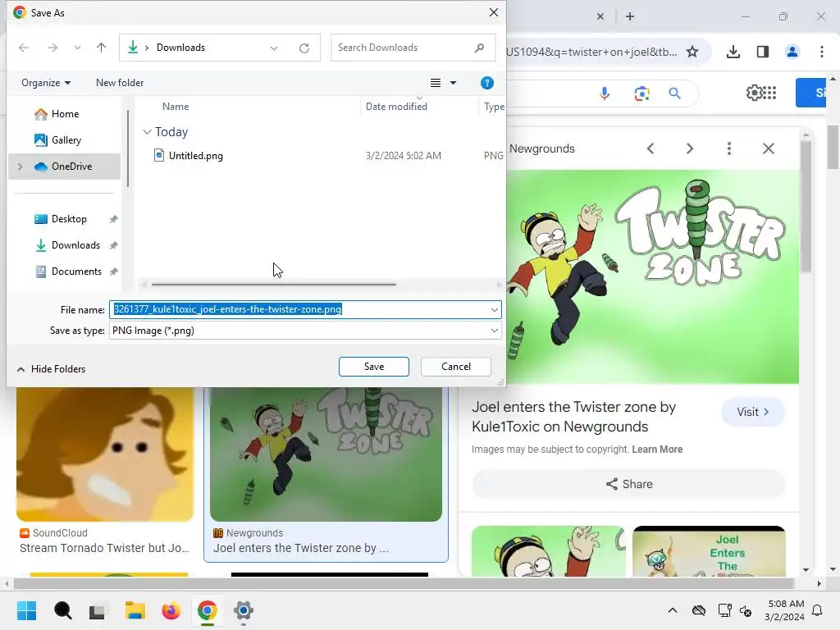Image resolution: width=840 pixels, height=630 pixels.
Task: Open a new Chrome tab
Action: point(630,16)
